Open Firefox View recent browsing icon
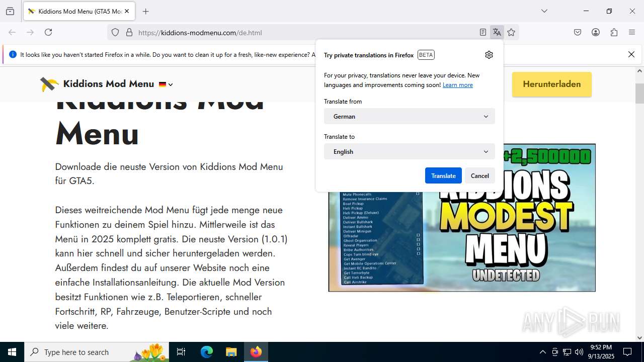644x362 pixels. pyautogui.click(x=10, y=11)
